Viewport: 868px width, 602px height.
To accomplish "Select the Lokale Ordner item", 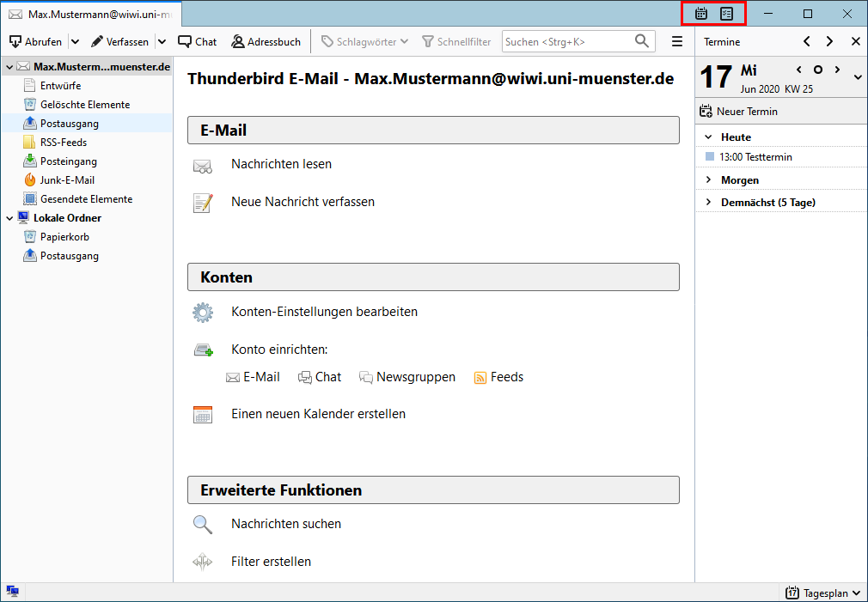I will click(67, 218).
